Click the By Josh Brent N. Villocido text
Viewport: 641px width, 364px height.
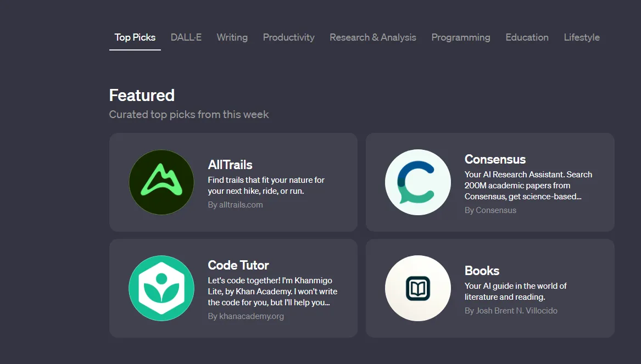click(511, 311)
